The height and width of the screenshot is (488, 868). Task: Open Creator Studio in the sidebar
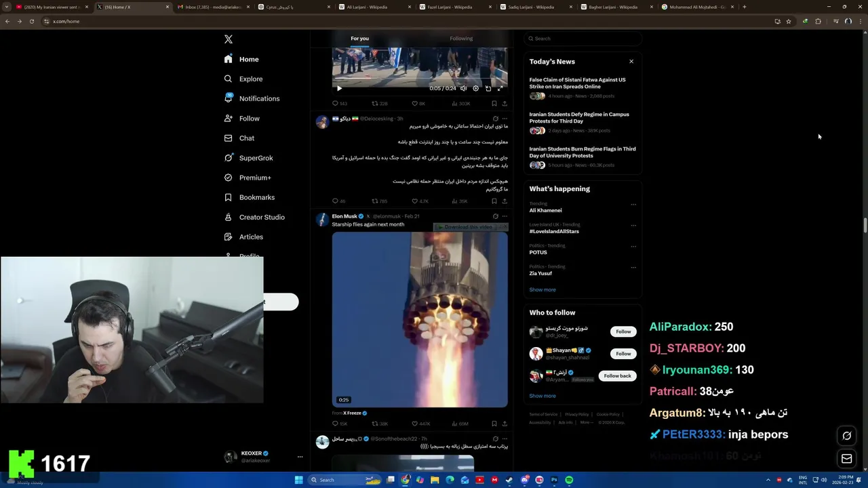coord(254,217)
